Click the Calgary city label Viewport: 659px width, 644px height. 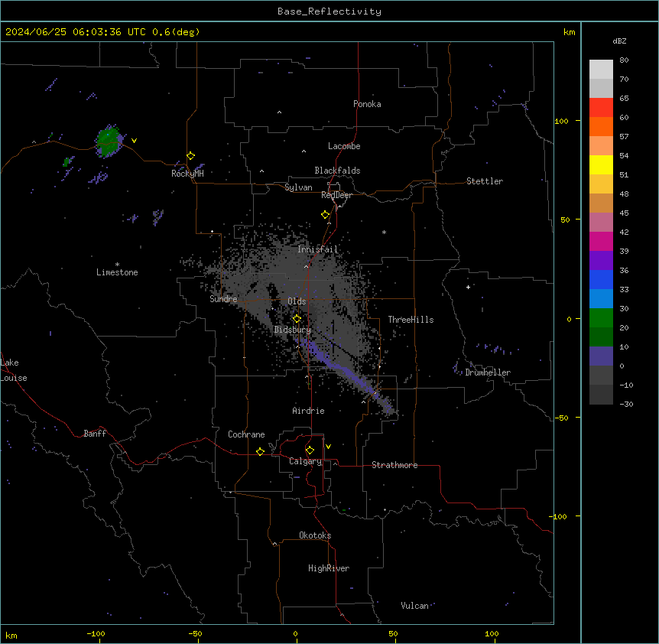(306, 461)
